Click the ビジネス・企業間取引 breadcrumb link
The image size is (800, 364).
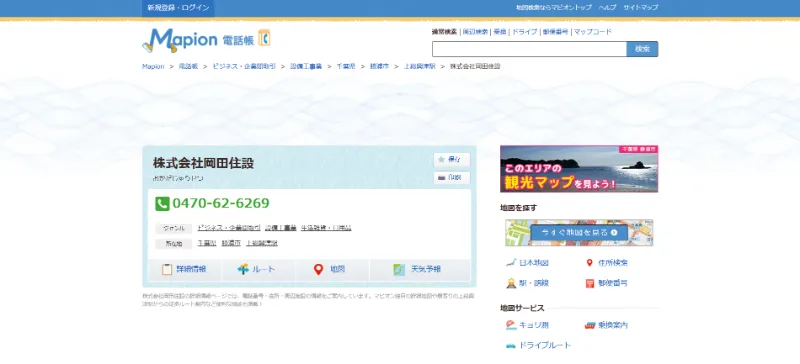244,66
